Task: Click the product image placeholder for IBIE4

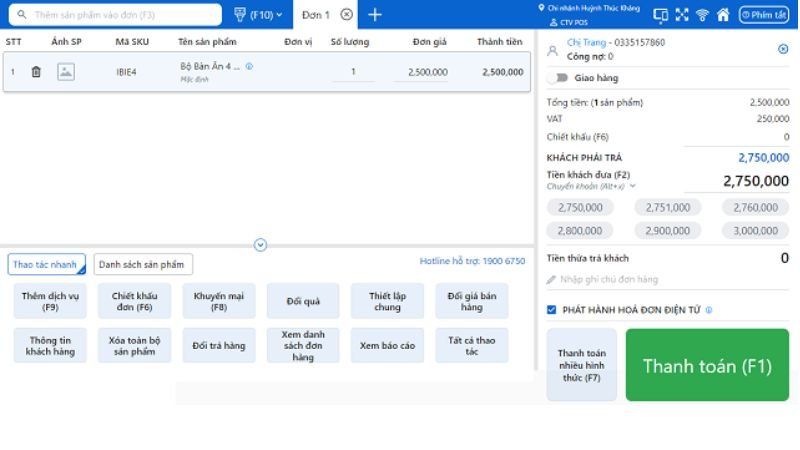Action: (65, 72)
